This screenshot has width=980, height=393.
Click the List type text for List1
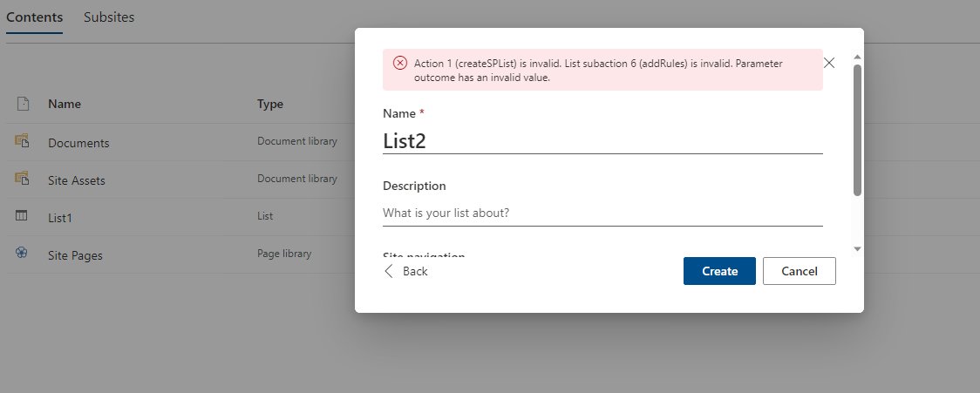click(265, 216)
